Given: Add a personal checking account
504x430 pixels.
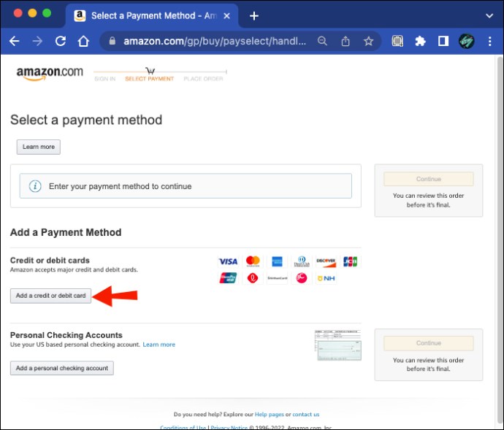Looking at the screenshot, I should [62, 368].
